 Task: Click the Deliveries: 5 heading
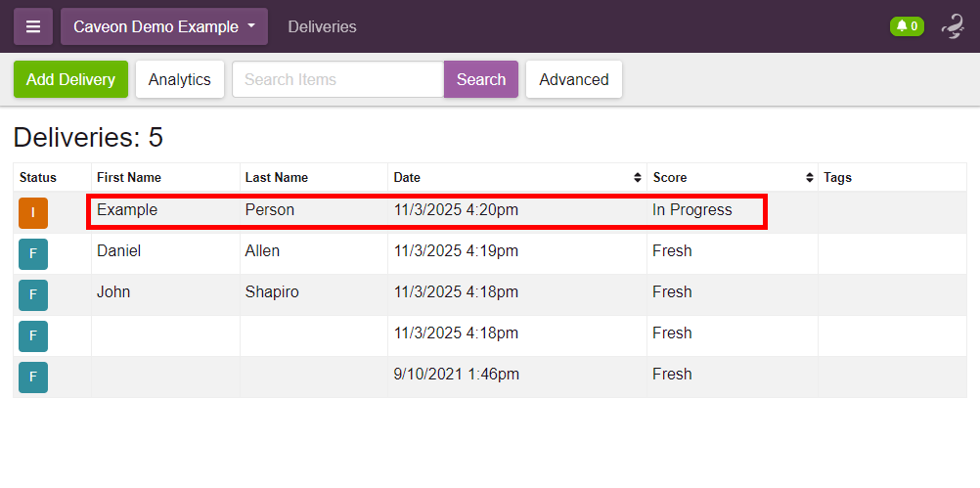tap(88, 138)
